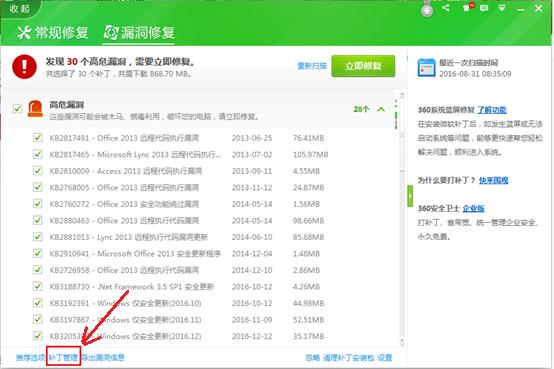Click the red exclamation warning icon

click(x=24, y=66)
